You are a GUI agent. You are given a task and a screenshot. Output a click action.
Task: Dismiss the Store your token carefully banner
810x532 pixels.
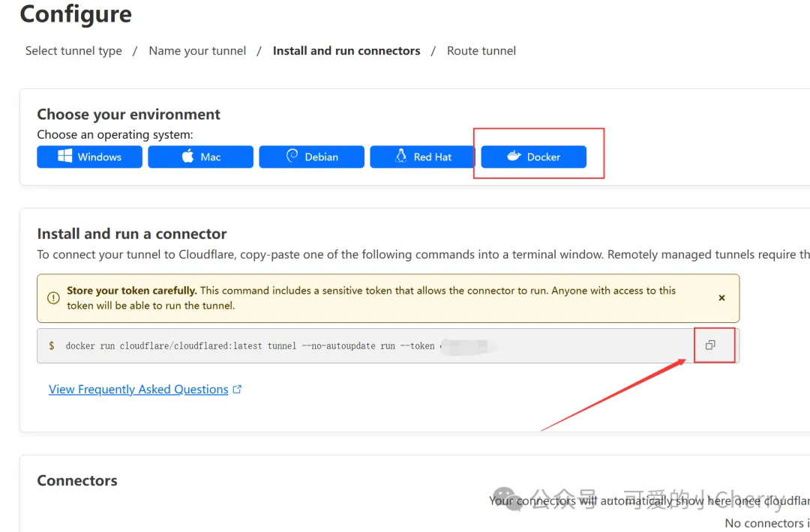pyautogui.click(x=721, y=297)
